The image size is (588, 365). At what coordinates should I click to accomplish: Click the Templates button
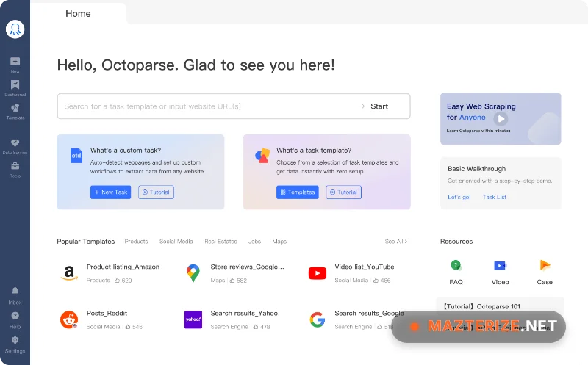[x=298, y=192]
